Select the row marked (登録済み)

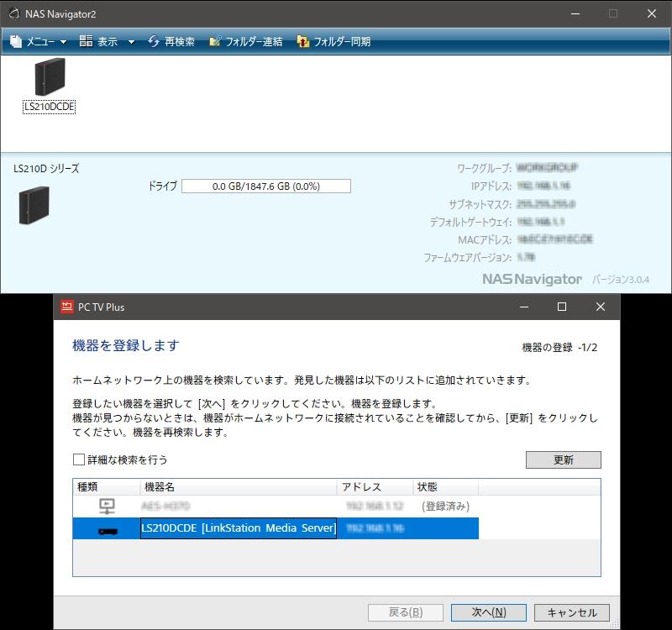pyautogui.click(x=276, y=507)
